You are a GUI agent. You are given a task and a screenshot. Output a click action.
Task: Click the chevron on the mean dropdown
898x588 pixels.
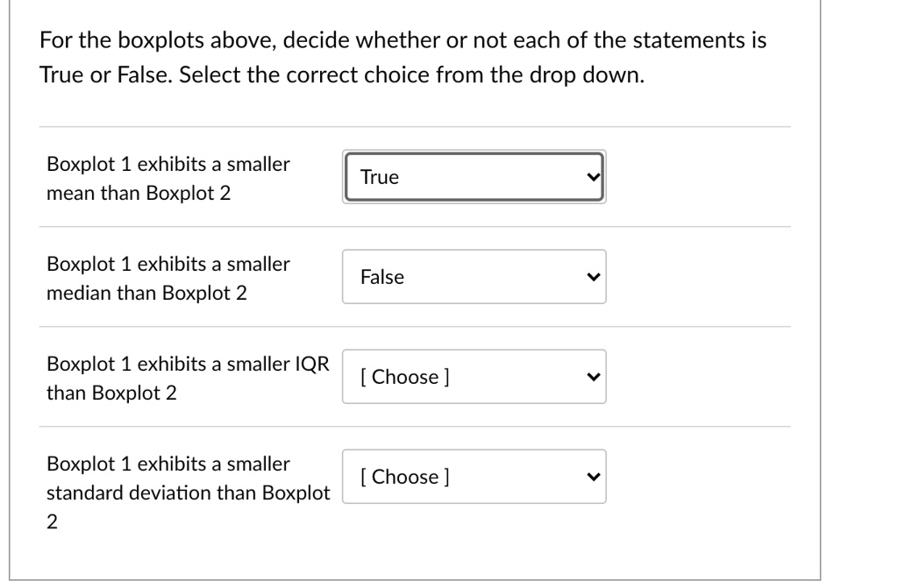(595, 175)
